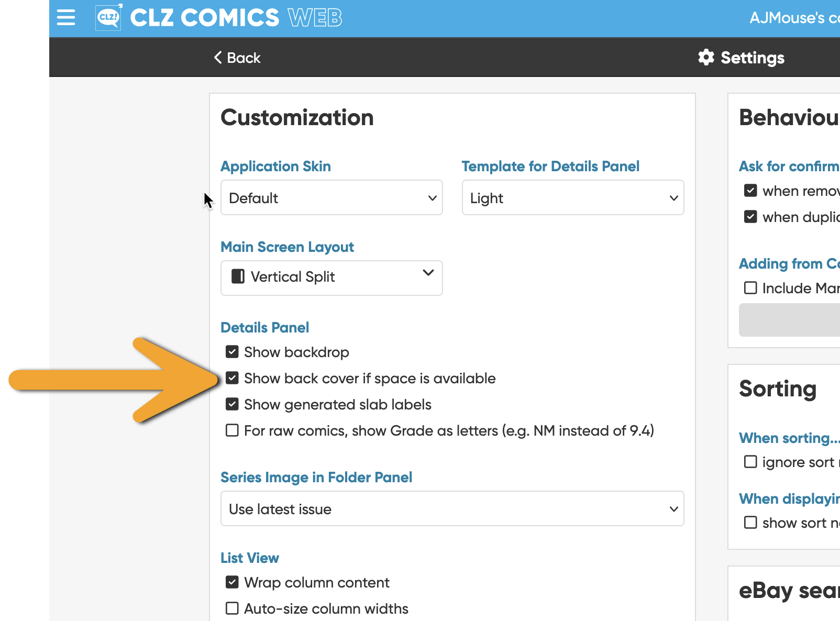Image resolution: width=840 pixels, height=621 pixels.
Task: Open the Application Skin dropdown
Action: (331, 198)
